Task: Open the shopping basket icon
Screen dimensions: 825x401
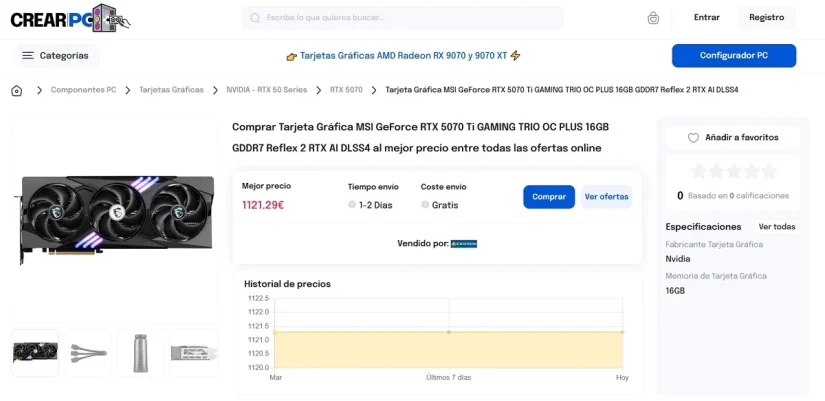Action: click(x=653, y=18)
